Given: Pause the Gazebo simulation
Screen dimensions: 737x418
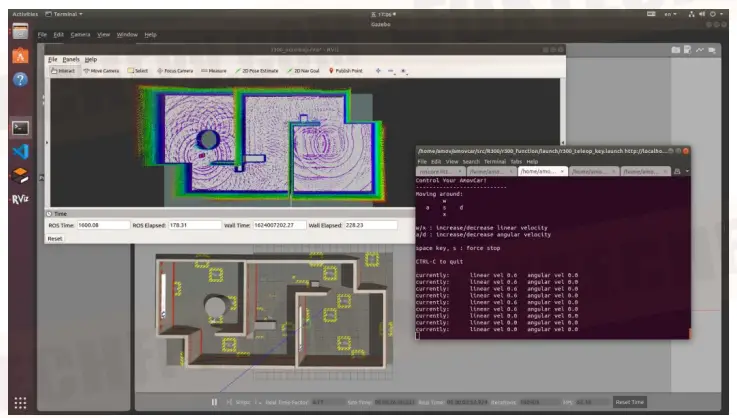Looking at the screenshot, I should (214, 402).
